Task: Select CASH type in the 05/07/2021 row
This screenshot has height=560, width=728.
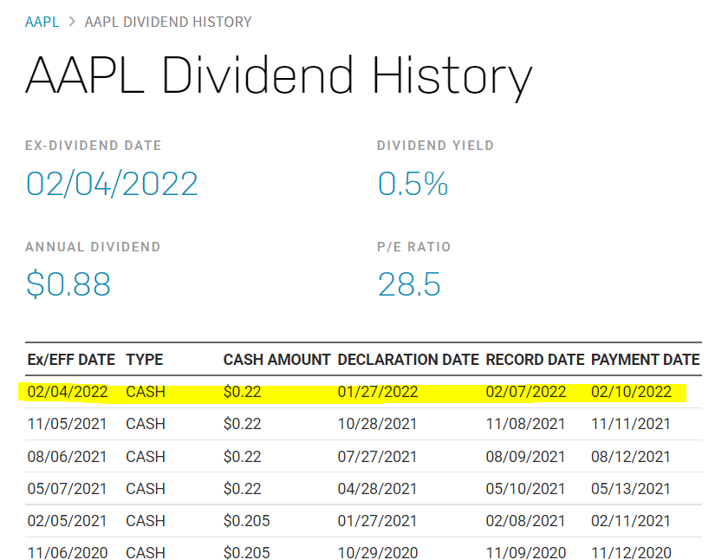Action: [x=146, y=489]
